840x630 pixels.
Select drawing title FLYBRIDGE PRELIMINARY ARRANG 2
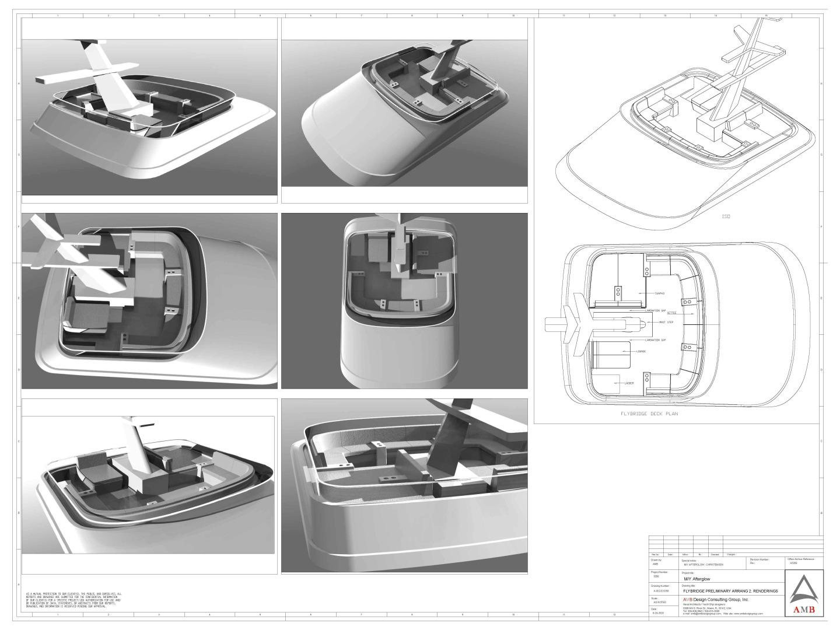point(730,591)
